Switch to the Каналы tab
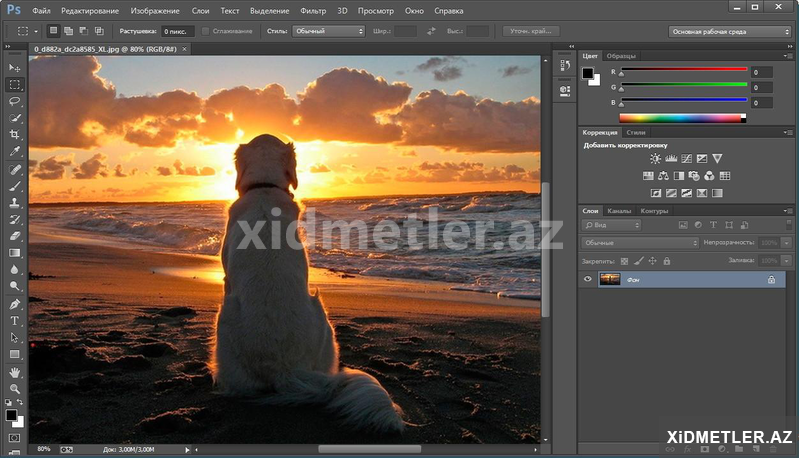The width and height of the screenshot is (799, 458). pyautogui.click(x=620, y=211)
